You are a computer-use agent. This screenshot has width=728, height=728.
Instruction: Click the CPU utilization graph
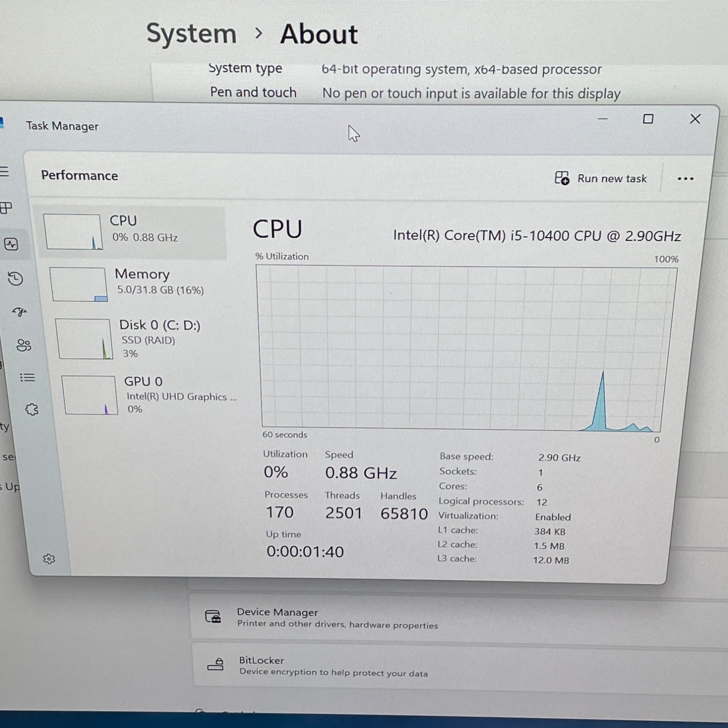466,348
